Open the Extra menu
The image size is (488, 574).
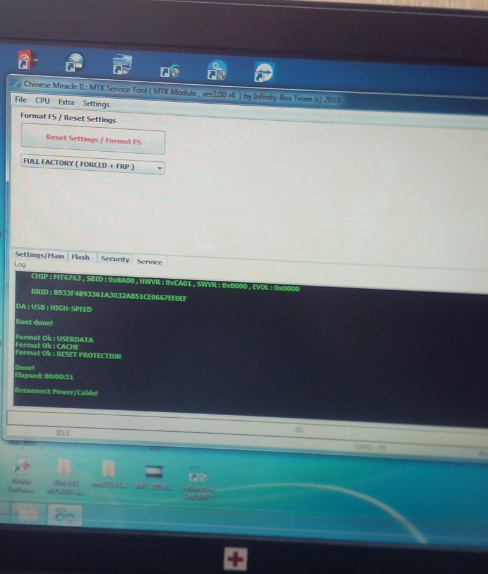[66, 102]
